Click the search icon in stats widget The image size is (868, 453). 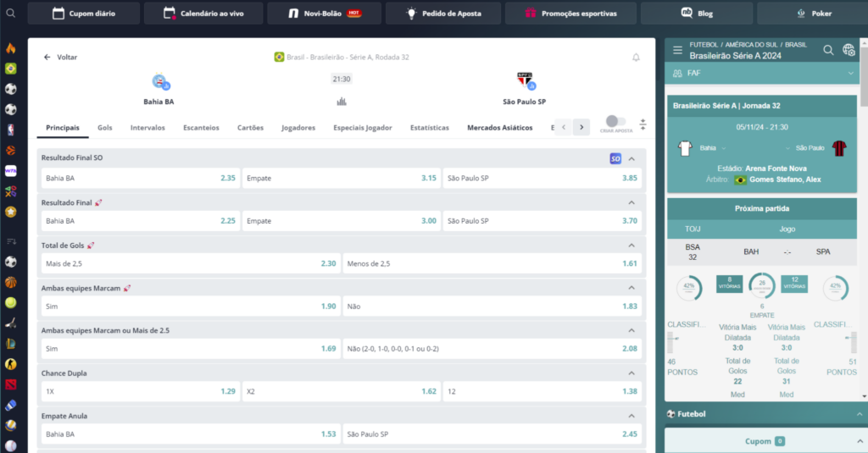click(x=828, y=50)
